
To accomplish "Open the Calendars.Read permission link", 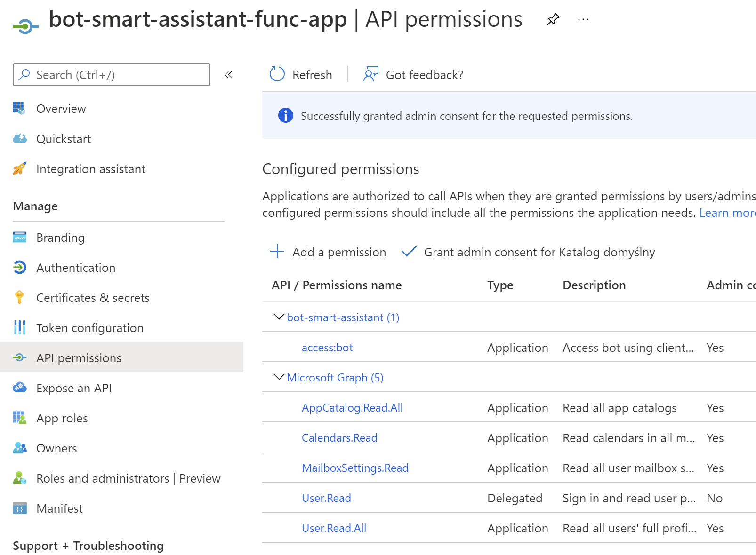I will coord(339,438).
